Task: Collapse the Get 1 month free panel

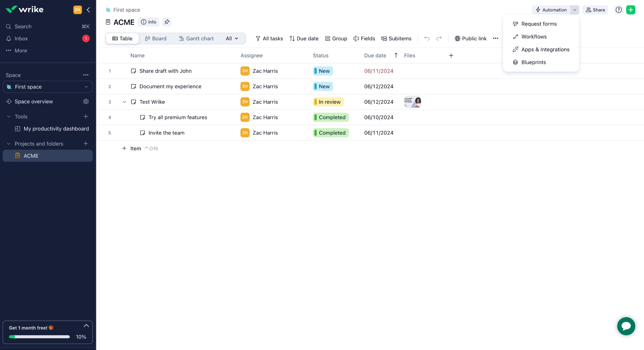Action: tap(86, 326)
